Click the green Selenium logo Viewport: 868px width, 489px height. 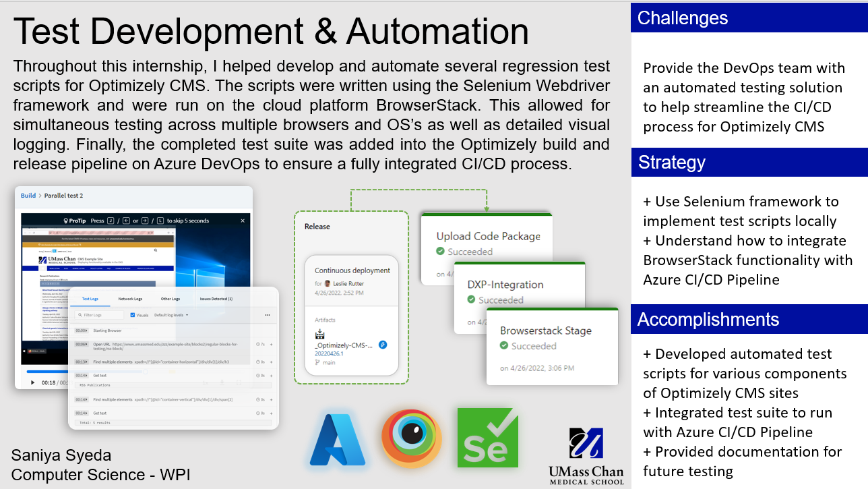tap(487, 438)
